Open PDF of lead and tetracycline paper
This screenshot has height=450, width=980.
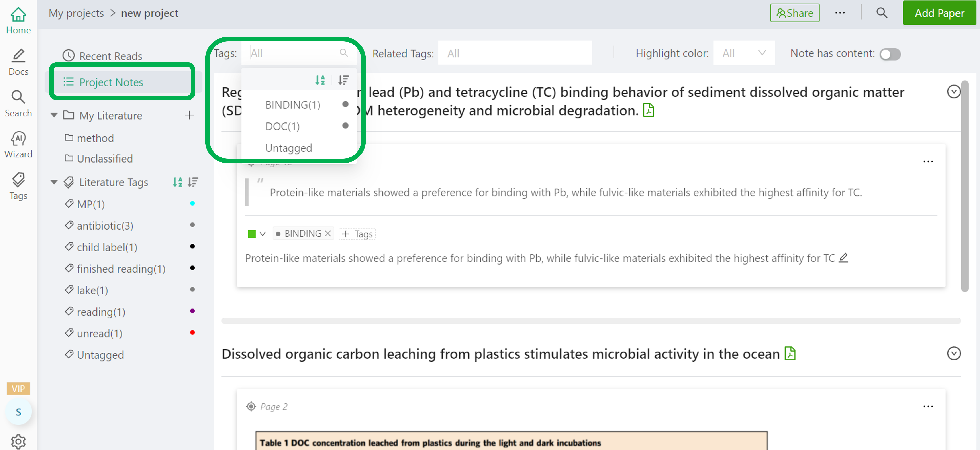649,110
